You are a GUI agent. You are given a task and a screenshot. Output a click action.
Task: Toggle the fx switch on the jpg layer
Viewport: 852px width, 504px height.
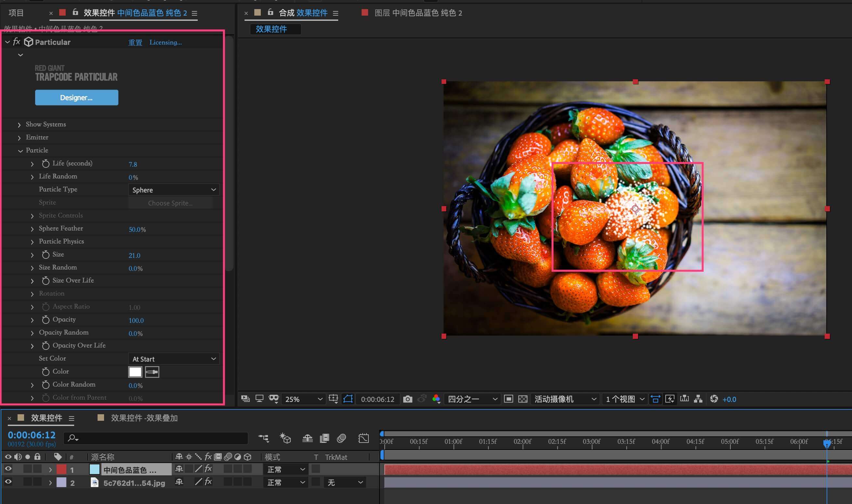pyautogui.click(x=208, y=482)
